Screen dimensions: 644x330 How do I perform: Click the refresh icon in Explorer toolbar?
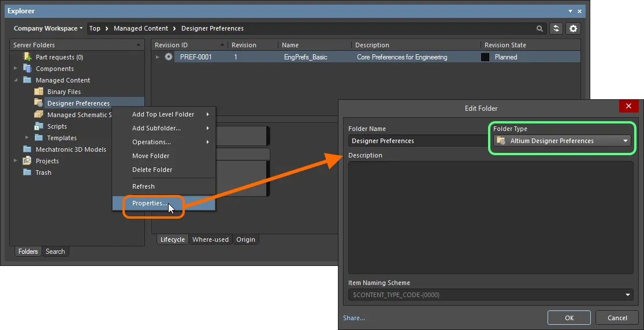556,28
